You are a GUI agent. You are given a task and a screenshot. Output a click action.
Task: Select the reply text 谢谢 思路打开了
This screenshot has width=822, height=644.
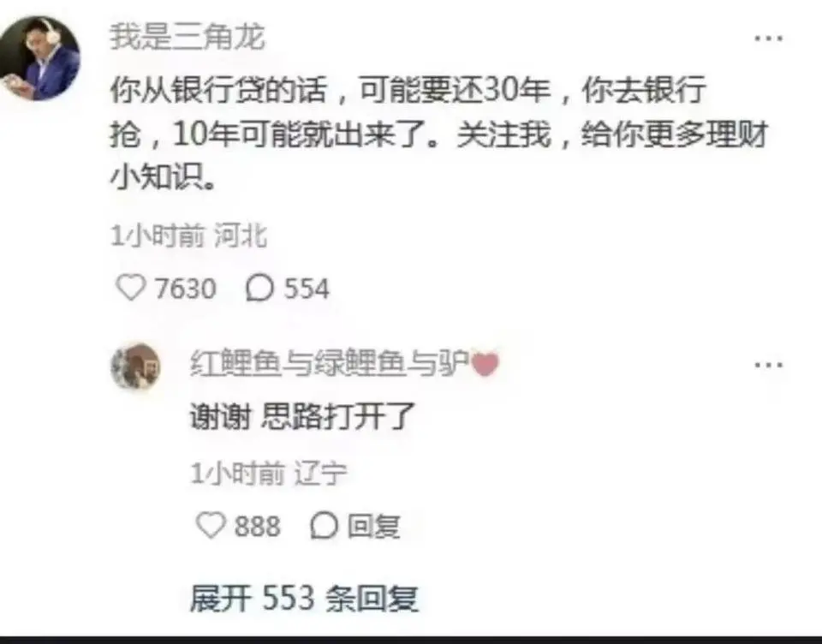point(302,417)
